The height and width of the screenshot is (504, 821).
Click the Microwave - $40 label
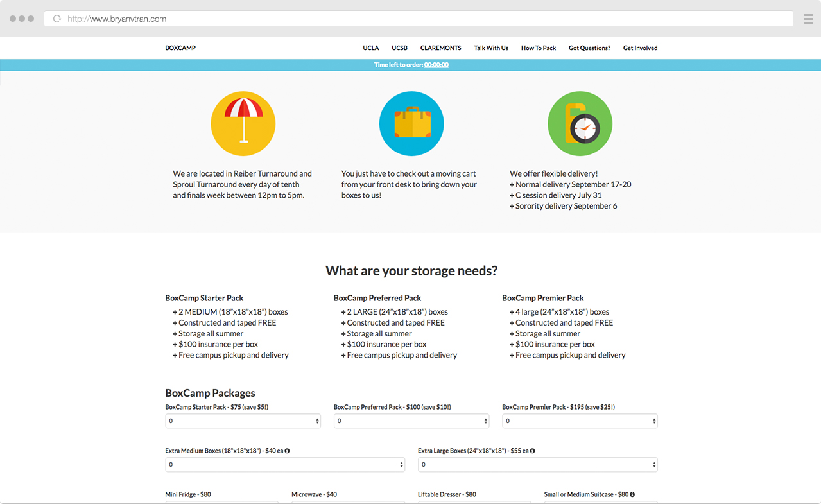(x=314, y=494)
